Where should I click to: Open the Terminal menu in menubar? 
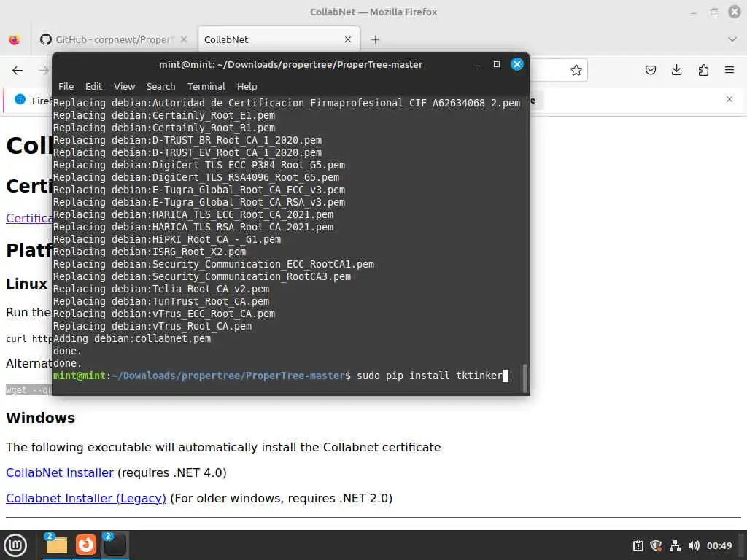point(206,86)
